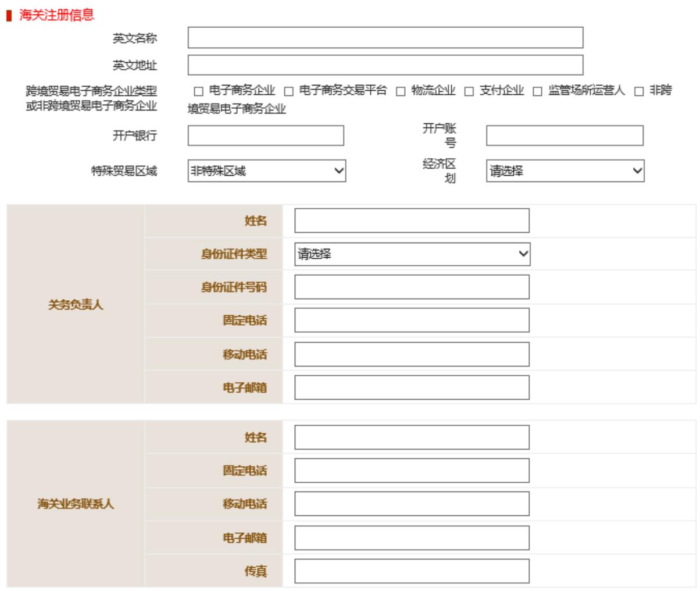Toggle the 监管场所运营人 checkbox

[x=538, y=91]
